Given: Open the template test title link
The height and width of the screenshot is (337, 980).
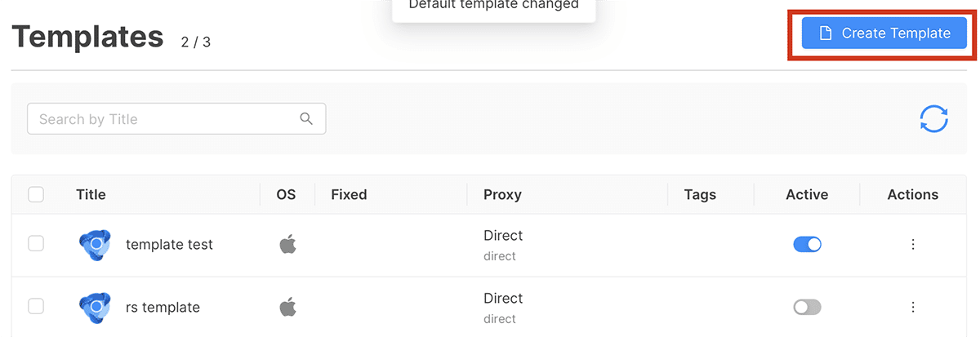Looking at the screenshot, I should tap(169, 244).
